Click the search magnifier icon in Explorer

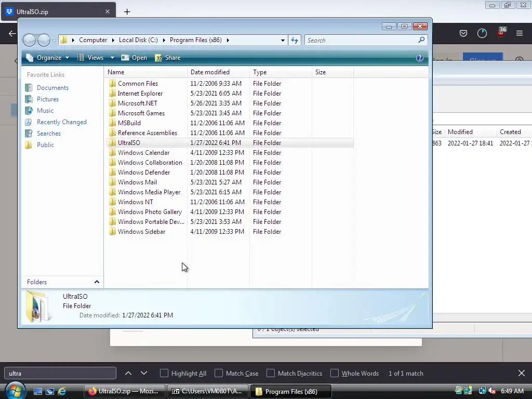(421, 40)
